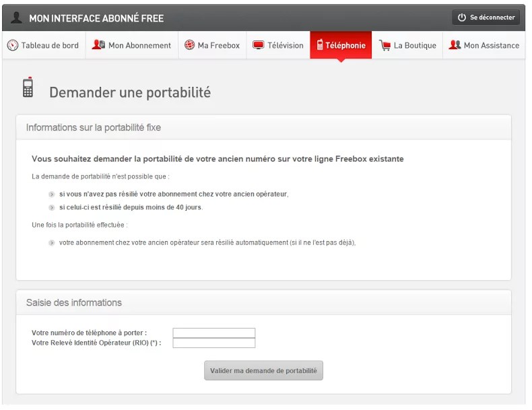Click 'Informations sur la portabilité fixe' panel header

(263, 127)
